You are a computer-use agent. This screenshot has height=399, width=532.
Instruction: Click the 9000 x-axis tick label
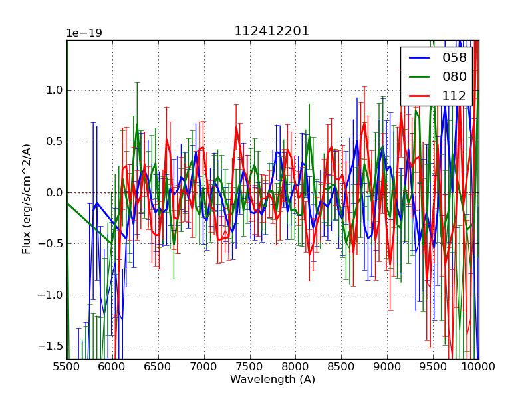pyautogui.click(x=388, y=366)
